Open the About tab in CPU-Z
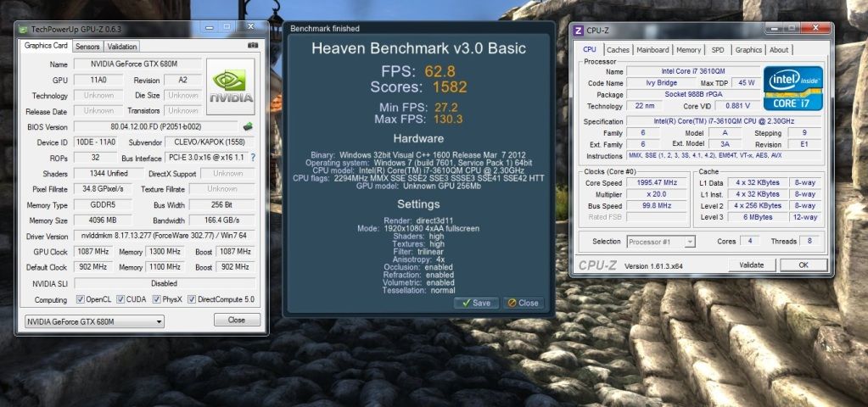The width and height of the screenshot is (868, 407). click(779, 50)
